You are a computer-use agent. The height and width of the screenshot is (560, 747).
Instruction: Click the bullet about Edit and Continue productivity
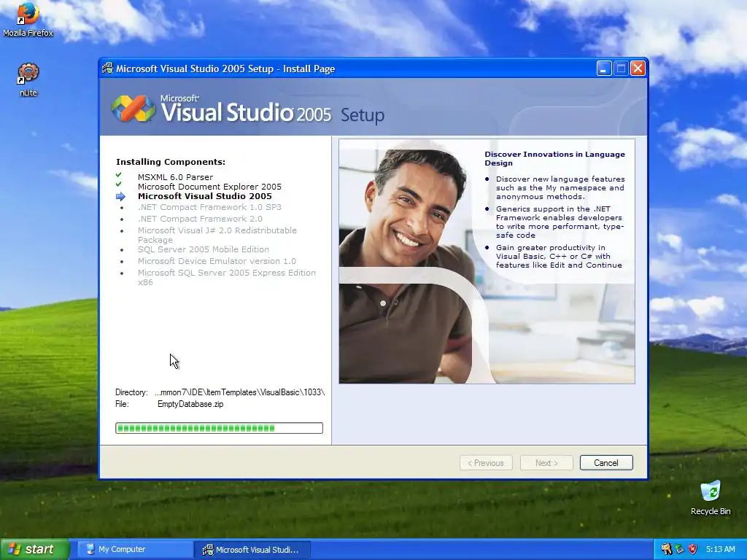(x=559, y=256)
